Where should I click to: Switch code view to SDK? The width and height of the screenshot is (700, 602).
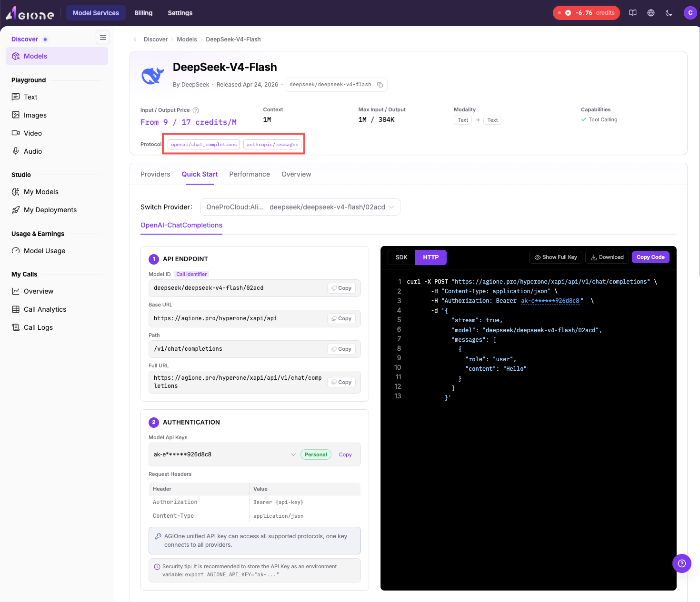[401, 257]
